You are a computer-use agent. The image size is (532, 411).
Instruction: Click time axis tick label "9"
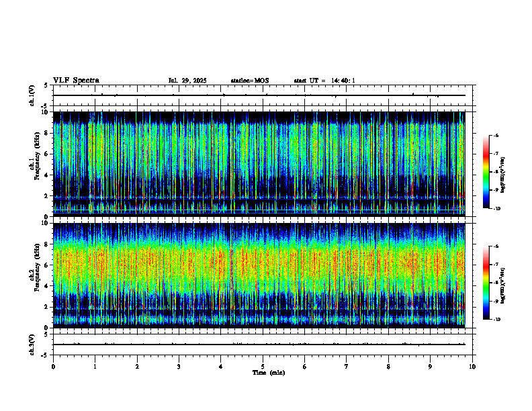point(430,367)
